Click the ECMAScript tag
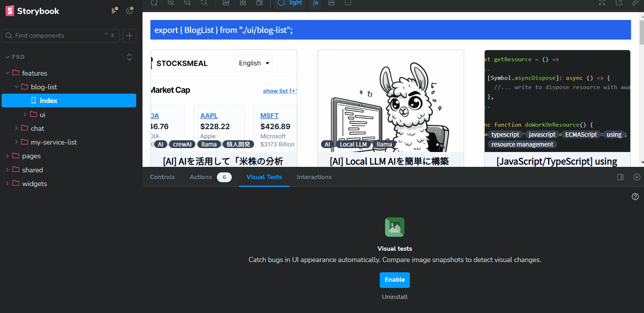Viewport: 644px width, 313px height. (x=581, y=135)
